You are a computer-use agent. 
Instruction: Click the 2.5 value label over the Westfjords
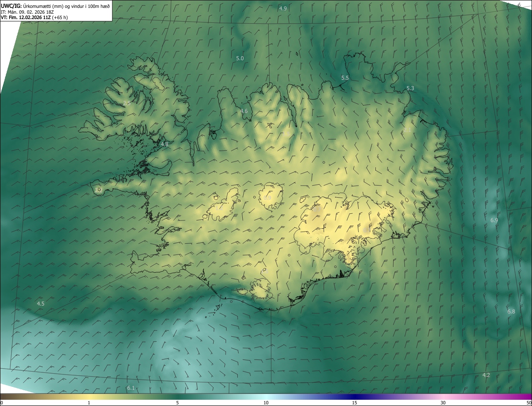point(127,103)
